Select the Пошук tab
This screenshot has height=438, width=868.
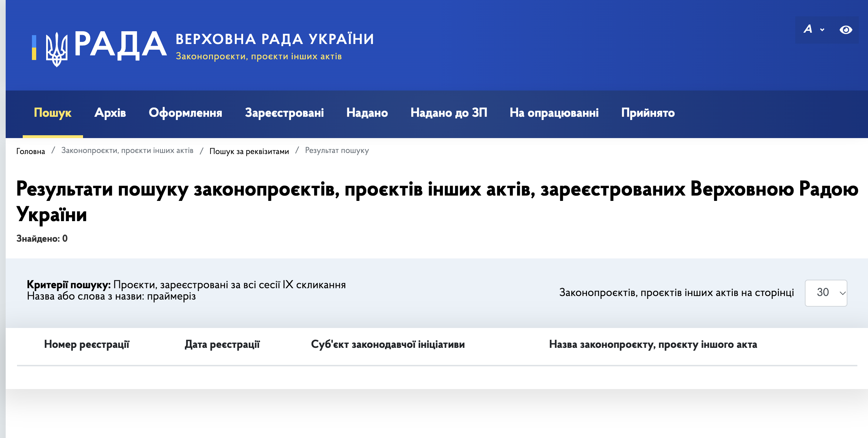(53, 113)
